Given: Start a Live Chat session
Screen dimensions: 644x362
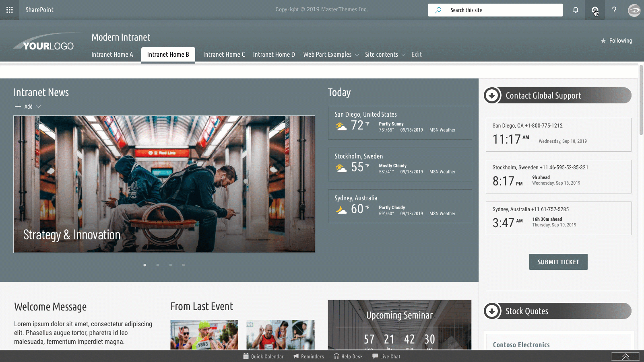Looking at the screenshot, I should tap(386, 356).
